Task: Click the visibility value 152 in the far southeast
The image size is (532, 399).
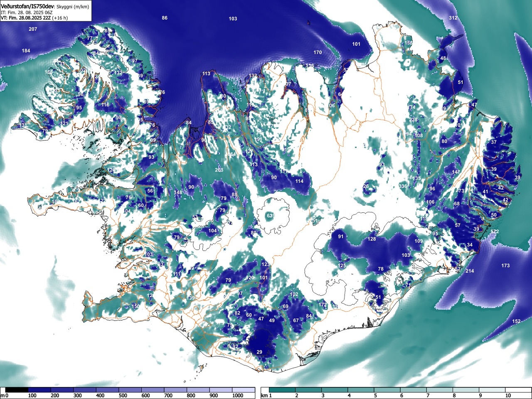Action: [516, 321]
